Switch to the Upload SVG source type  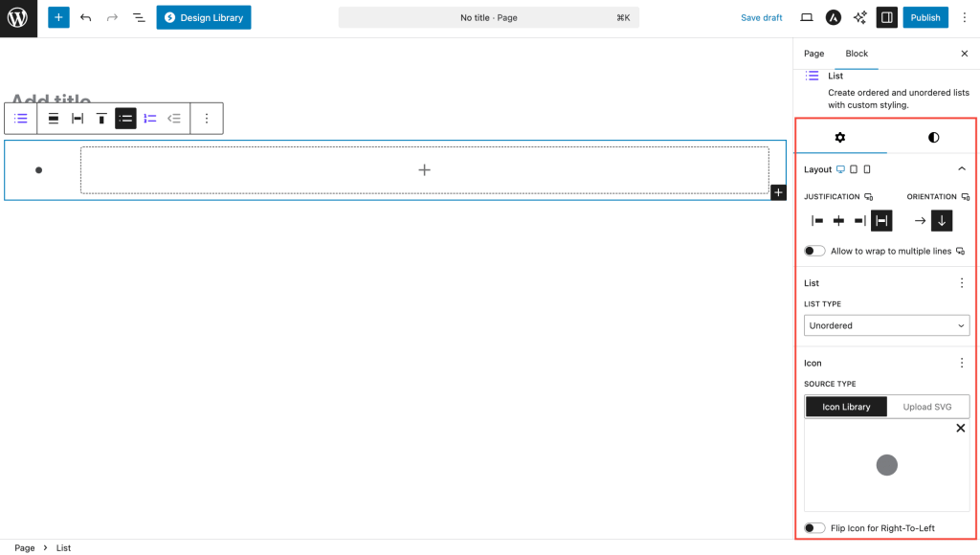click(927, 407)
